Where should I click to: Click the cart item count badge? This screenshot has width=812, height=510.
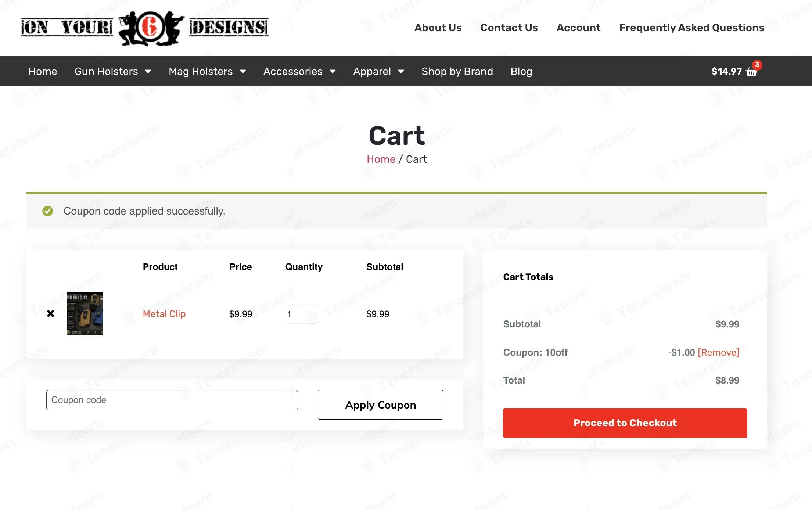pyautogui.click(x=757, y=65)
